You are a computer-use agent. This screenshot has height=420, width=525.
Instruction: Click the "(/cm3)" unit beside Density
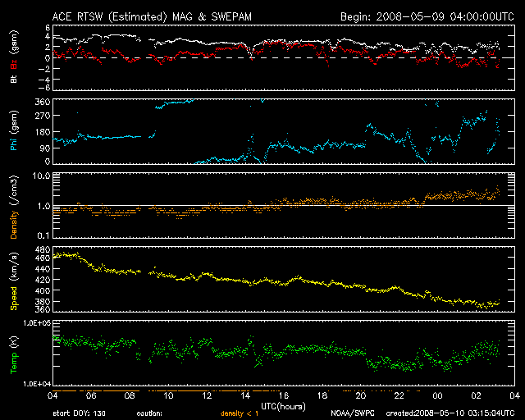click(13, 190)
